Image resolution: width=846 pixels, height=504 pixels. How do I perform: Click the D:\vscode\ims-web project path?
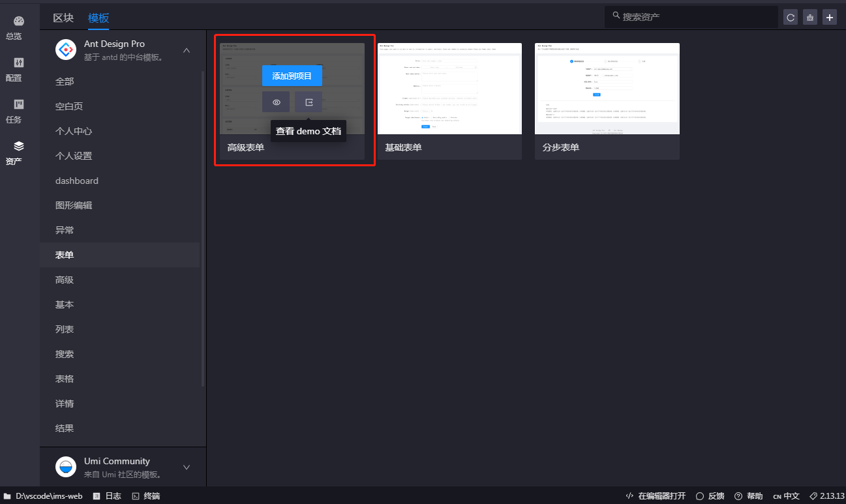point(49,496)
